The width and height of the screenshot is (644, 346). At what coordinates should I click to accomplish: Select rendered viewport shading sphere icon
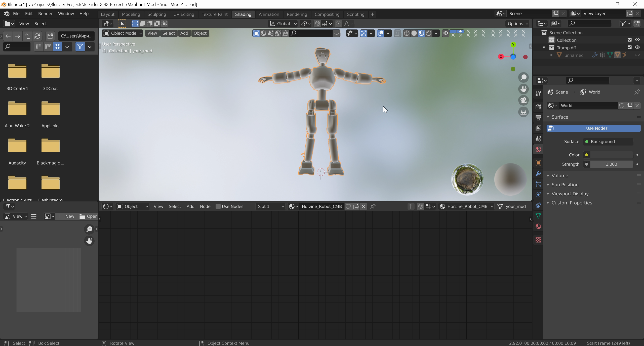429,33
